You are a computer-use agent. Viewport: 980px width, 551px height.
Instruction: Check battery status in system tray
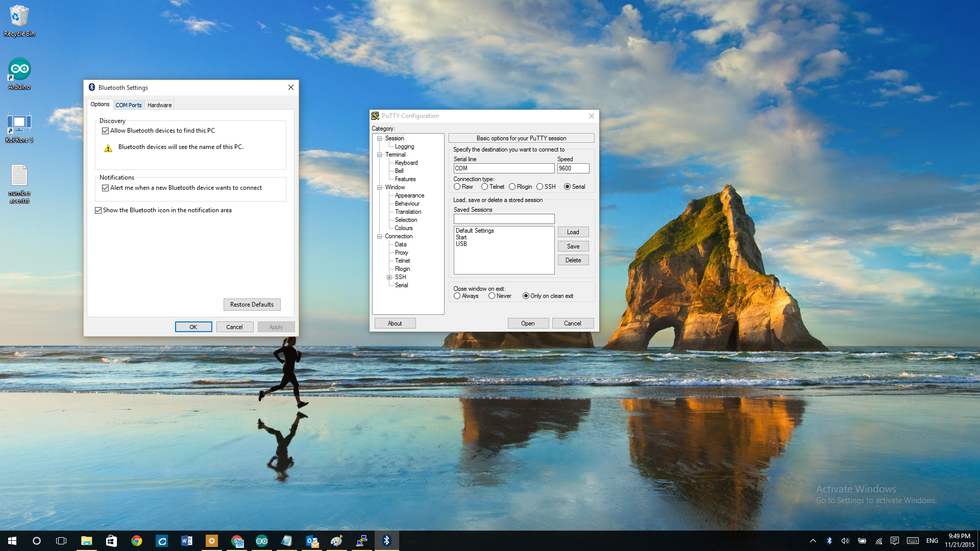click(x=862, y=541)
